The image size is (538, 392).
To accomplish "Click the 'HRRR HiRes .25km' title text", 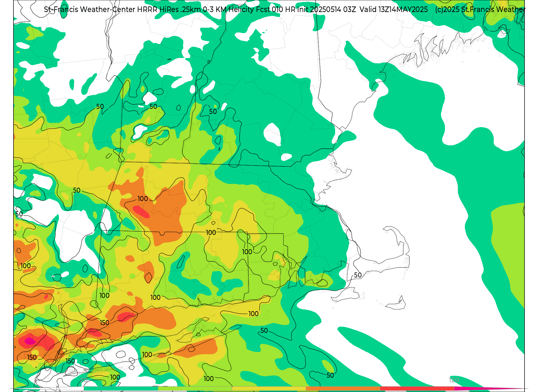I will click(x=169, y=10).
